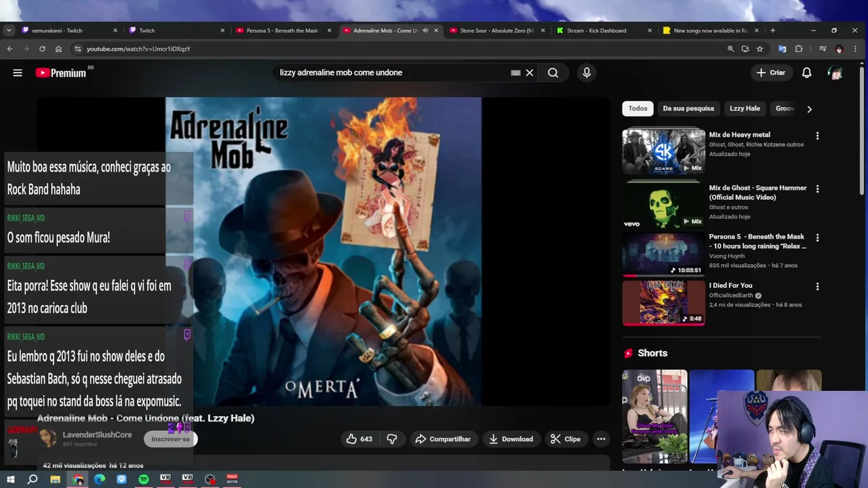Open YouTube notifications bell
Screen dimensions: 868x488
(806, 73)
